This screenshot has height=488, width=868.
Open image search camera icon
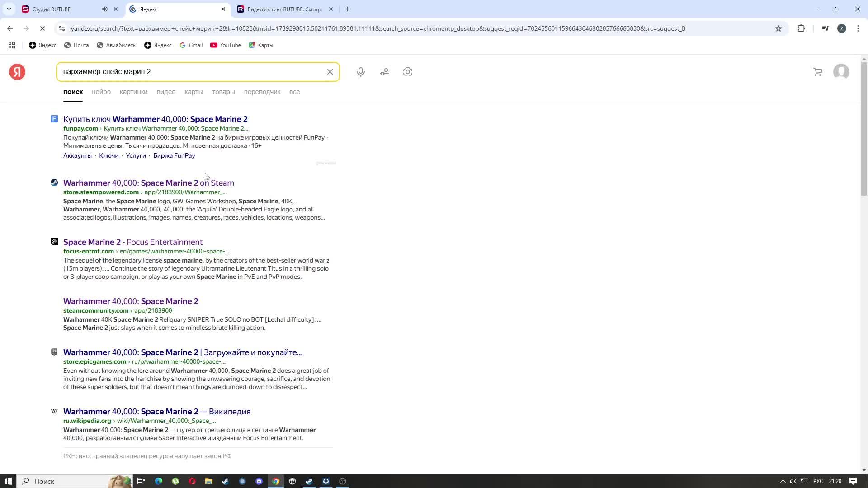(408, 72)
